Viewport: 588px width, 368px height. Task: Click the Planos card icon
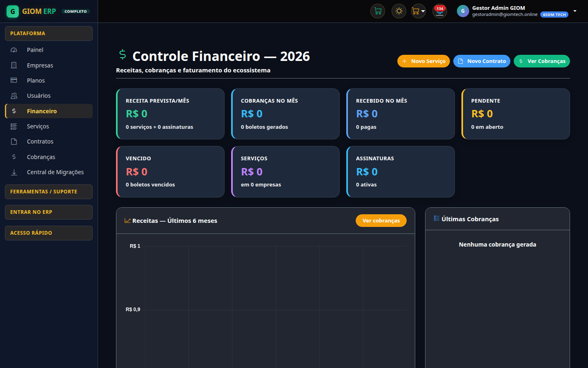(14, 81)
